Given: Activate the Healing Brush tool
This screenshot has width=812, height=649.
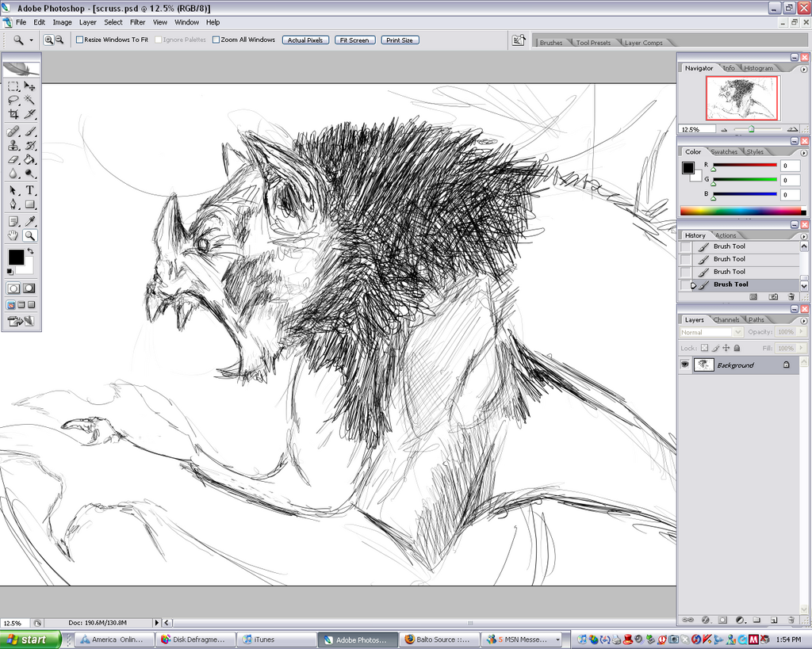Looking at the screenshot, I should click(x=13, y=132).
